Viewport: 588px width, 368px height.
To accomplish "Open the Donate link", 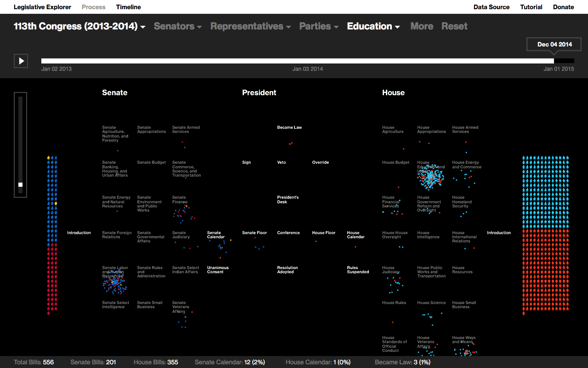I will [x=563, y=7].
